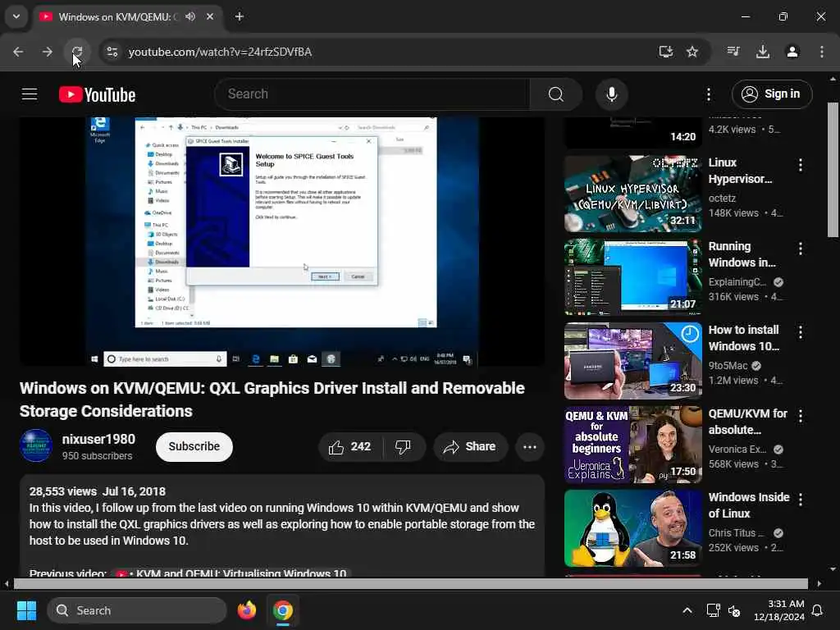Click the search magnifier button

point(556,94)
